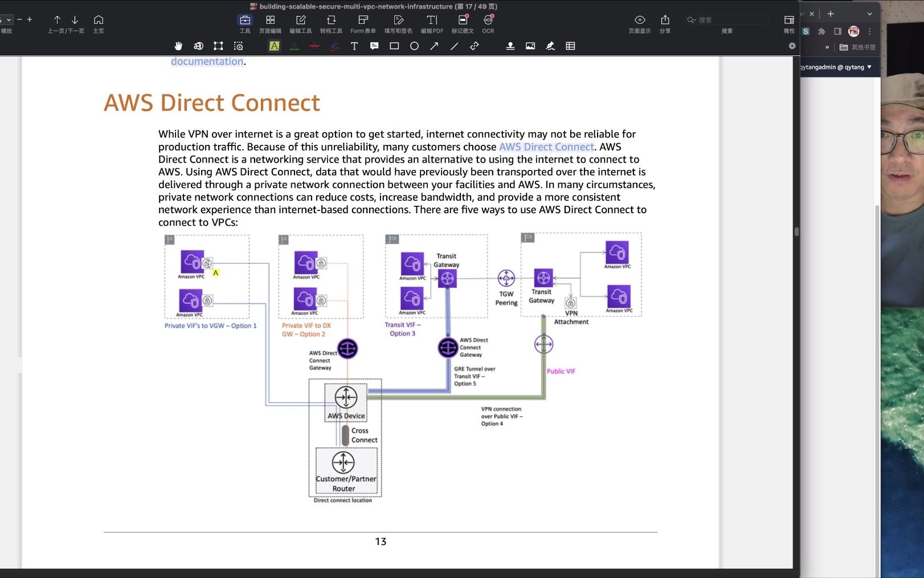Close the current browser tab
The image size is (924, 578).
coord(812,14)
